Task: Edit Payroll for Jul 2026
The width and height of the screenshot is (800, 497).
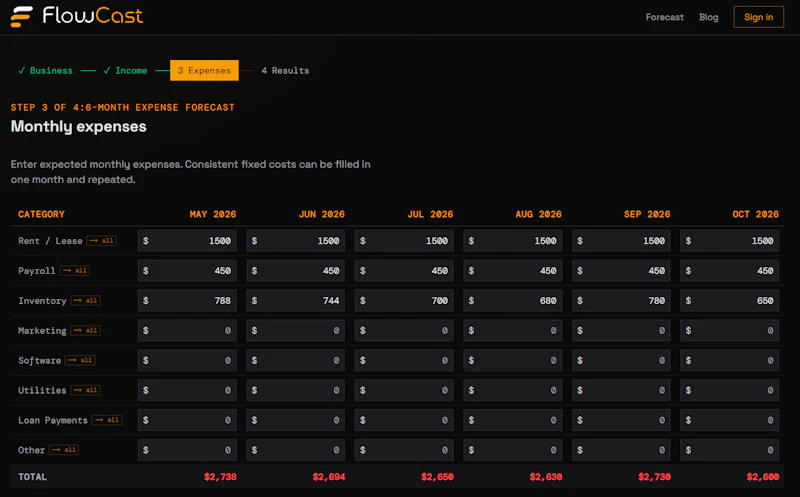Action: (404, 270)
